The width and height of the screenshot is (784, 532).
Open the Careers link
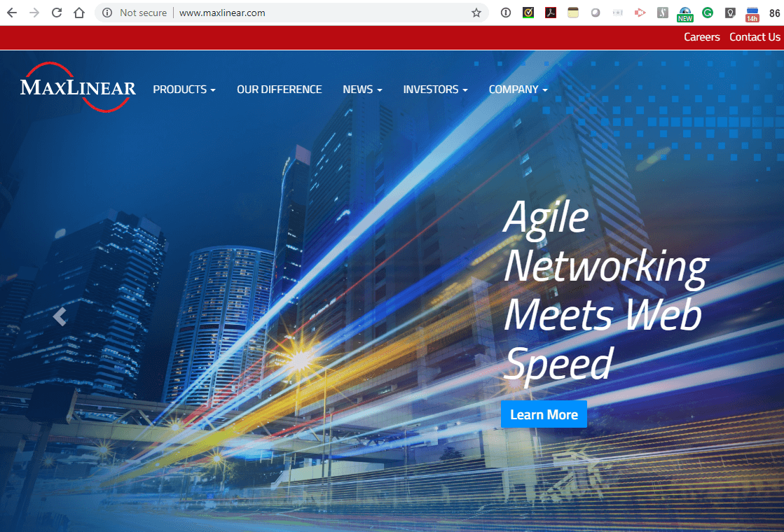pos(701,37)
